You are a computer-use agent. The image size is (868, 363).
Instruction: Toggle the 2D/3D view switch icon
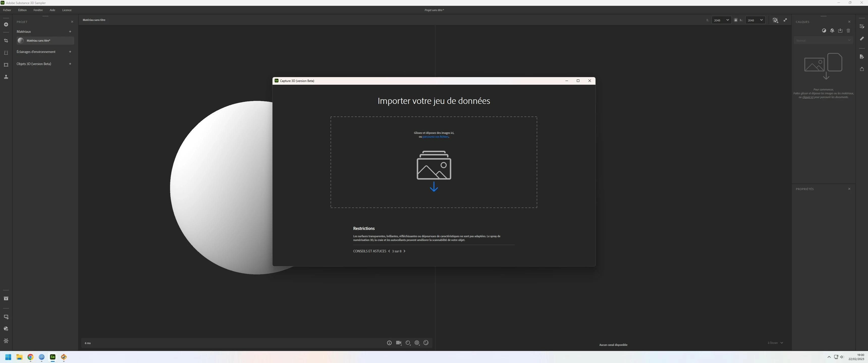775,20
